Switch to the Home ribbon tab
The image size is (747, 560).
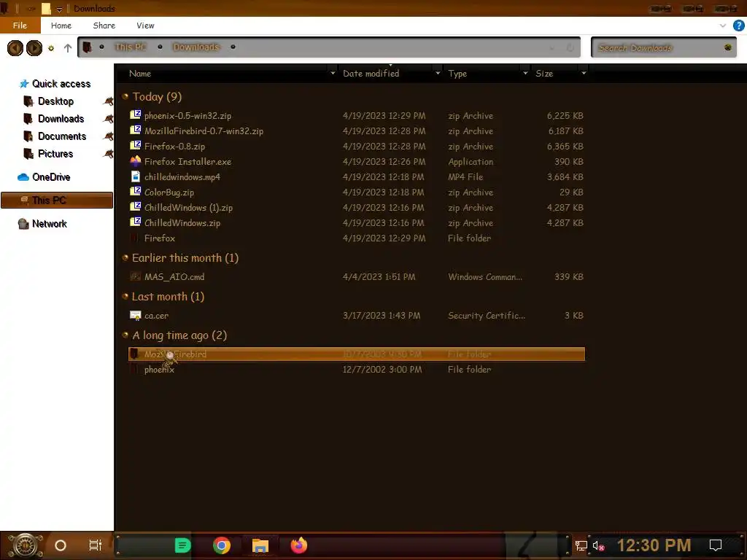61,26
